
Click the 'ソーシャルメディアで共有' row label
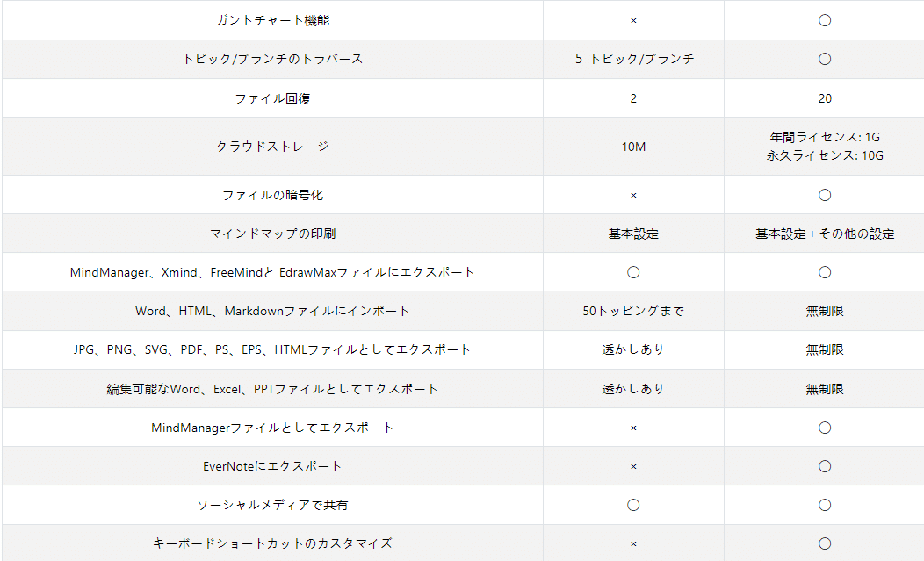pos(272,505)
